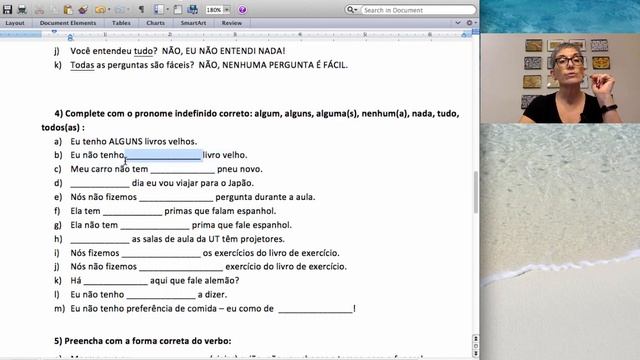Open Redo history dropdown arrow
The height and width of the screenshot is (360, 640).
[128, 10]
